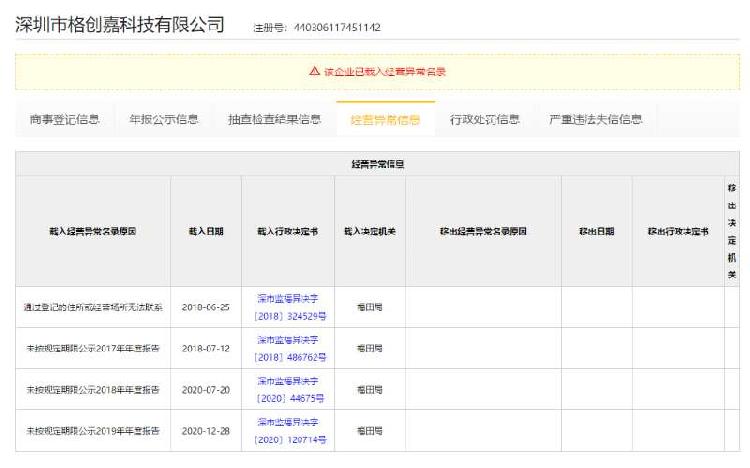Click the 载入日期 column header
This screenshot has height=468, width=750.
pos(206,231)
